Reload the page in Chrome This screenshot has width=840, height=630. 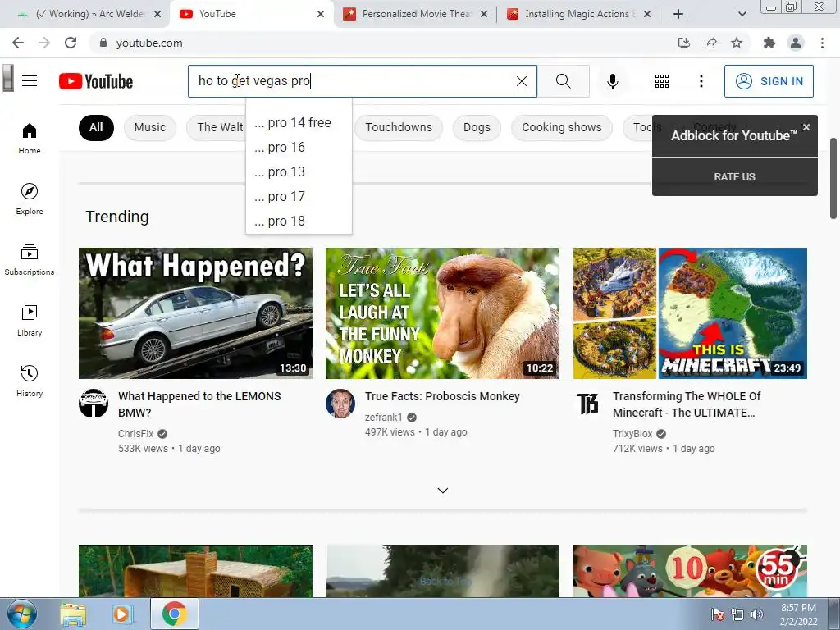[x=71, y=43]
